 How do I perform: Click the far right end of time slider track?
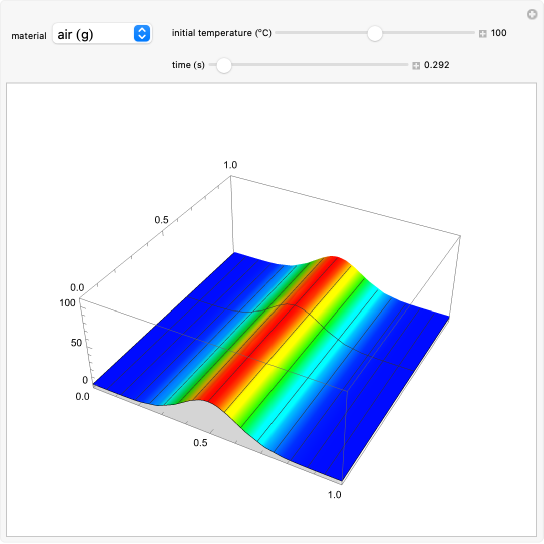(x=406, y=65)
